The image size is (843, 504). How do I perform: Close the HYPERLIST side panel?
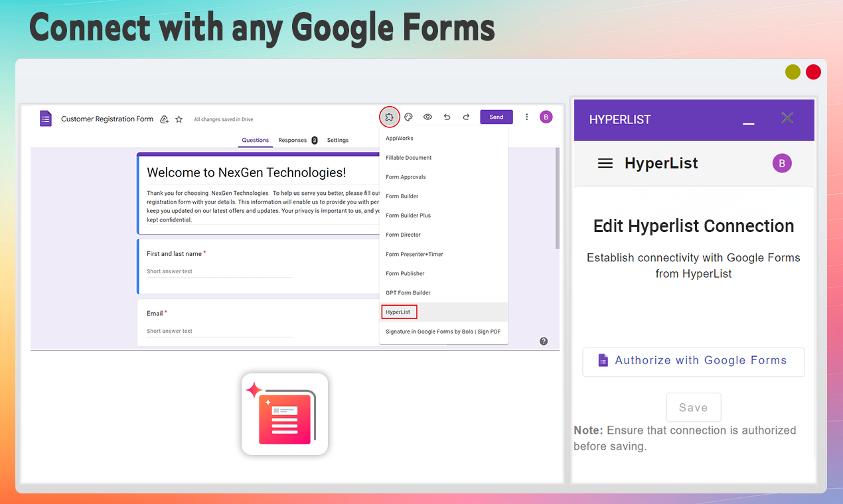787,118
